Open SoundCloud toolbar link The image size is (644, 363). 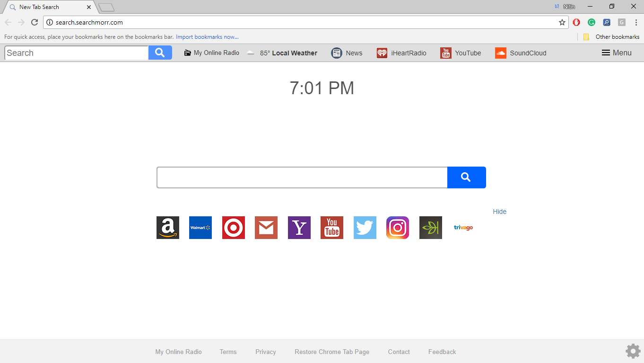pyautogui.click(x=521, y=53)
